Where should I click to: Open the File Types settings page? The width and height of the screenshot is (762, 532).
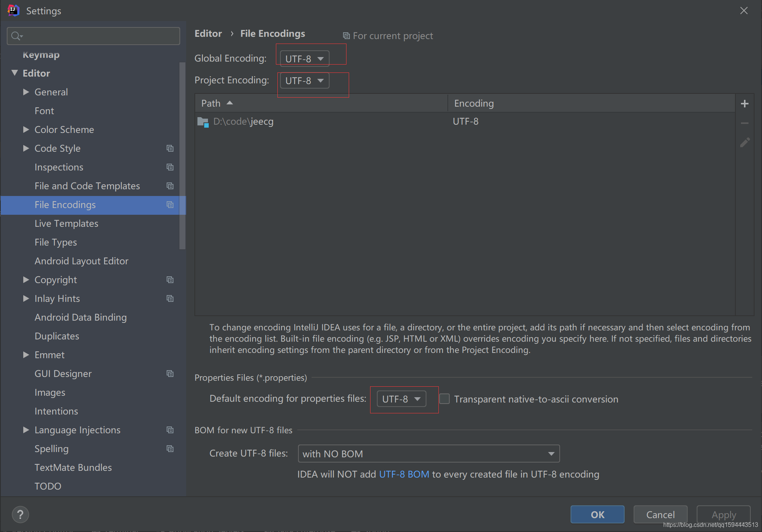point(56,242)
